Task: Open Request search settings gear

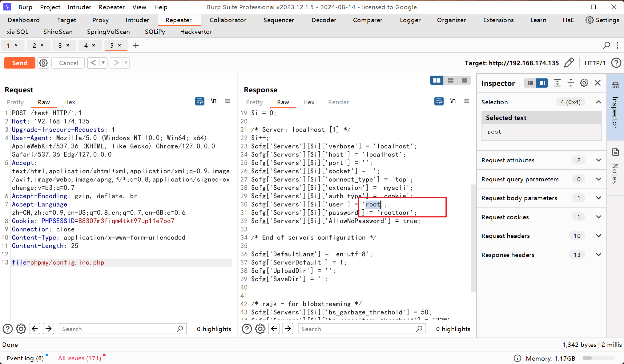Action: tap(21, 329)
